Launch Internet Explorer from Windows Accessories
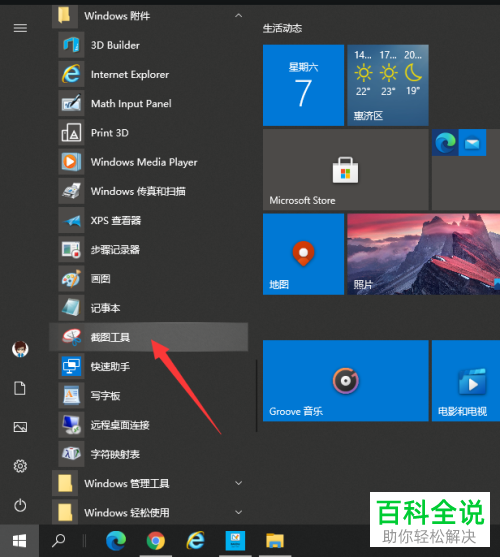The image size is (500, 557). pyautogui.click(x=148, y=74)
